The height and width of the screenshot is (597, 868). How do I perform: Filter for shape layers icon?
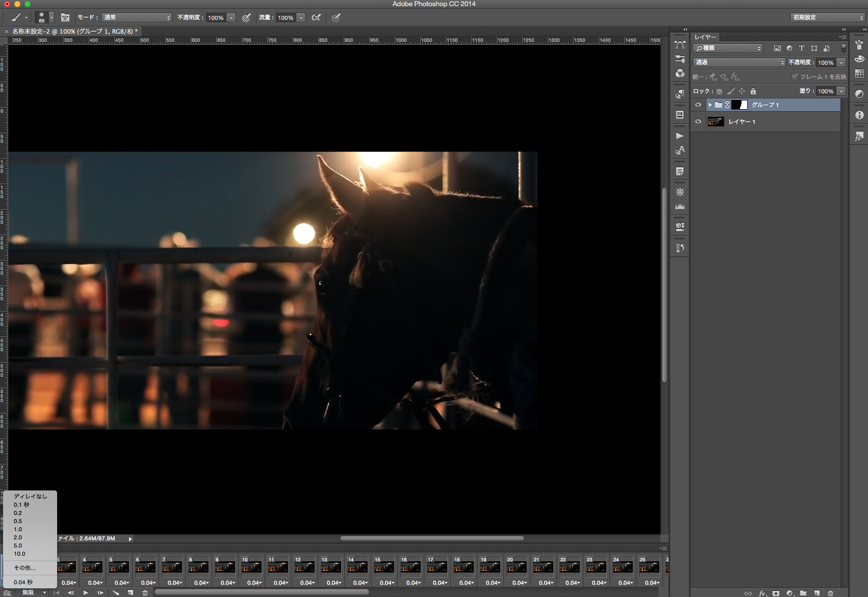point(814,48)
